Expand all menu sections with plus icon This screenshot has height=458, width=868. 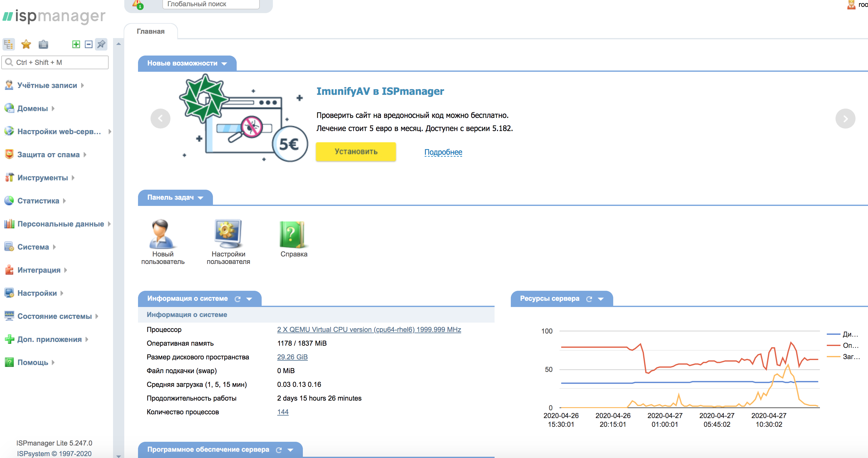[76, 44]
